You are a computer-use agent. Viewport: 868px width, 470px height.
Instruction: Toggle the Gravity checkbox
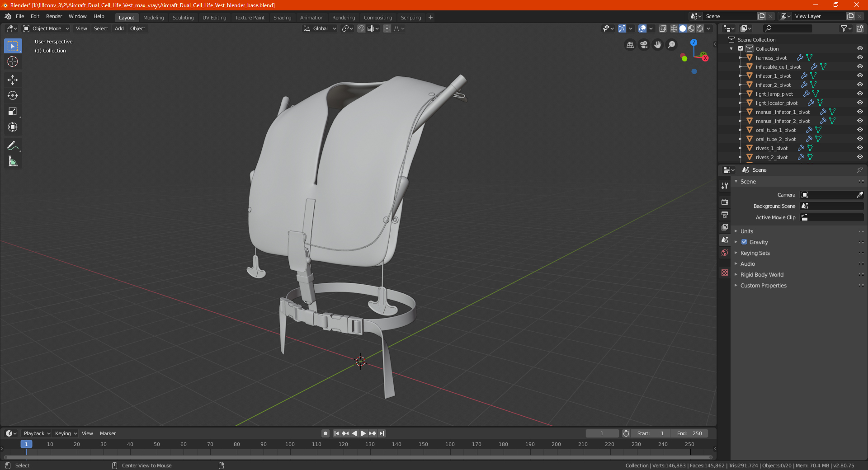pyautogui.click(x=744, y=242)
